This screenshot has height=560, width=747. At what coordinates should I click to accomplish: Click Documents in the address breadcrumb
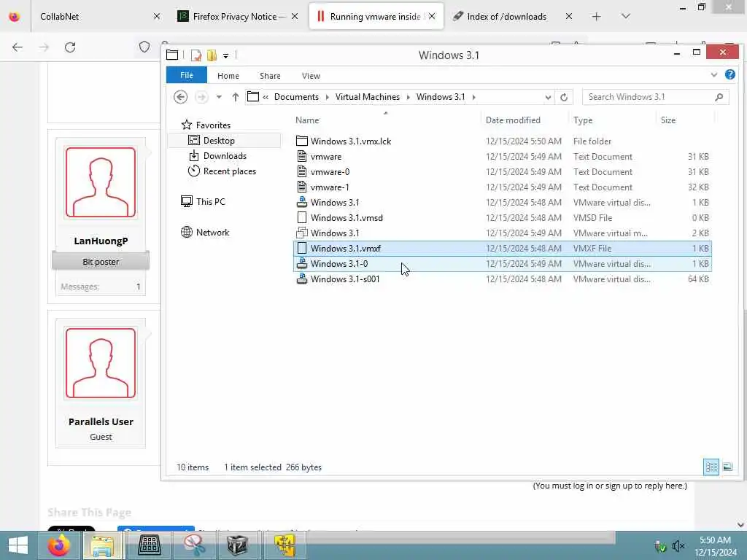point(296,97)
